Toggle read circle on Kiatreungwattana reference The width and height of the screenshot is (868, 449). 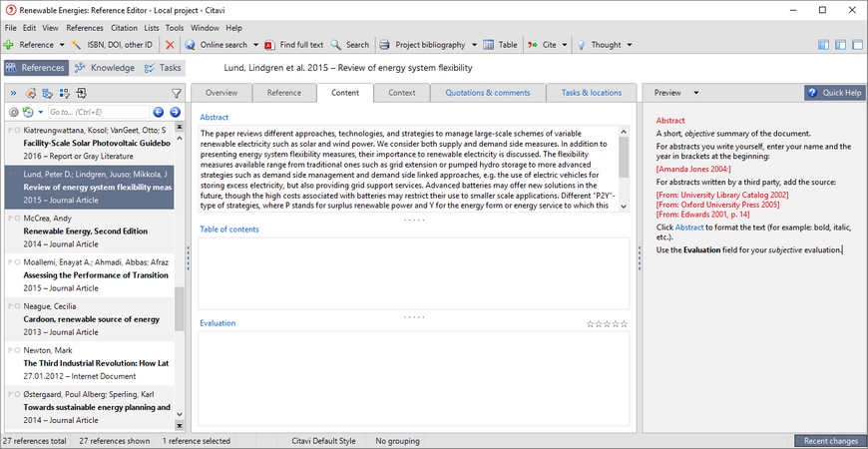18,130
